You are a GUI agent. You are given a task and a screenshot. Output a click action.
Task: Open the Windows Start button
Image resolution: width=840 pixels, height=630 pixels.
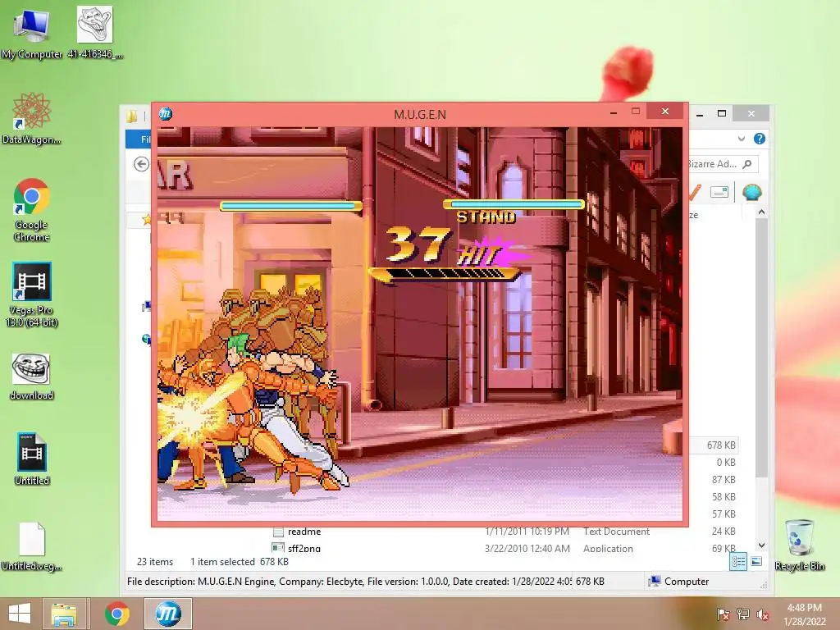coord(20,614)
